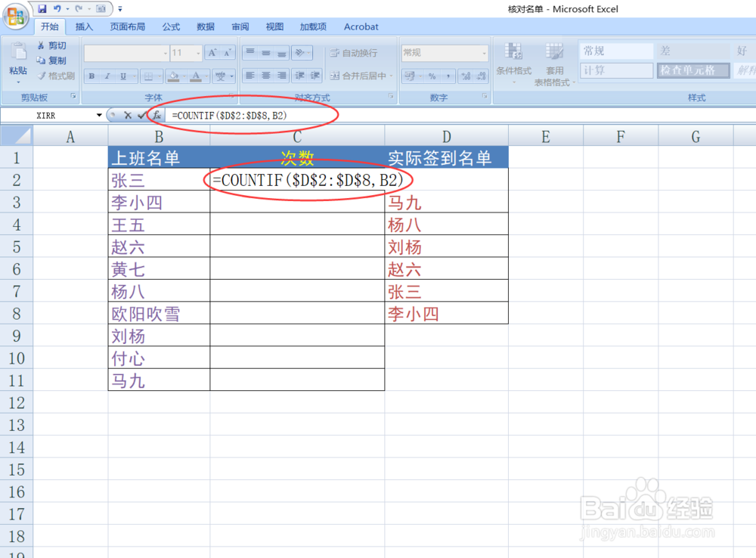756x558 pixels.
Task: Select the Format Painter (格式刷) tool
Action: (53, 76)
